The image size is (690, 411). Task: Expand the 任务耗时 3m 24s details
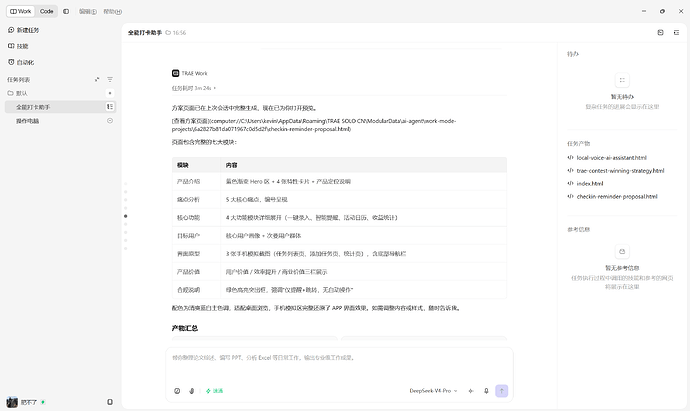[x=194, y=88]
